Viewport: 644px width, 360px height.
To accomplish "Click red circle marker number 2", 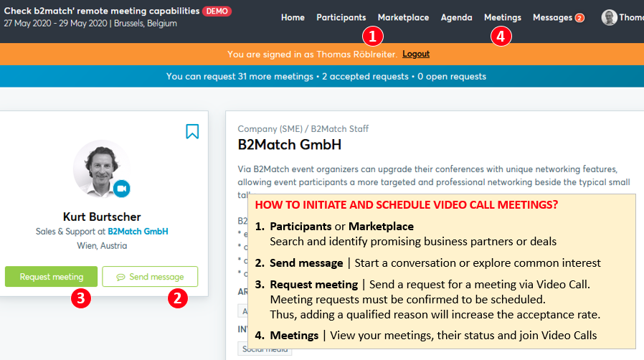I will [x=177, y=298].
